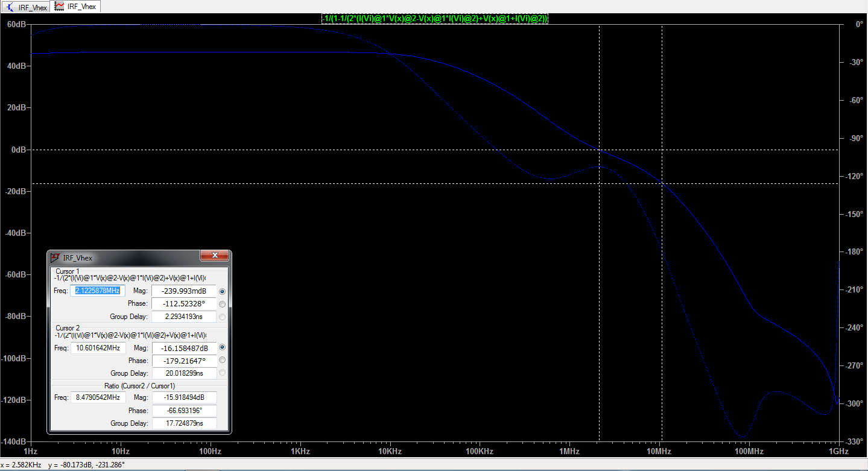Select the IRF_Vhex waveform plot tab
Viewport: 868px width, 471px height.
click(x=76, y=6)
